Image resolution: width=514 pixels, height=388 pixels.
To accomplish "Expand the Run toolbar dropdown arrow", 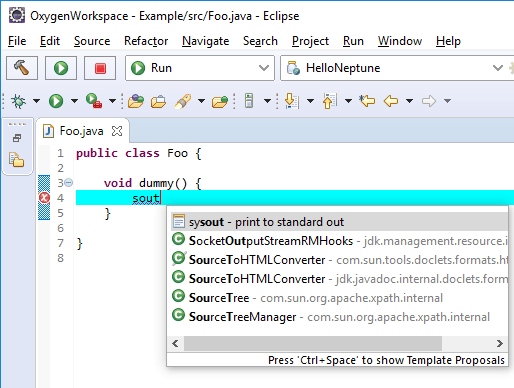I will click(74, 101).
